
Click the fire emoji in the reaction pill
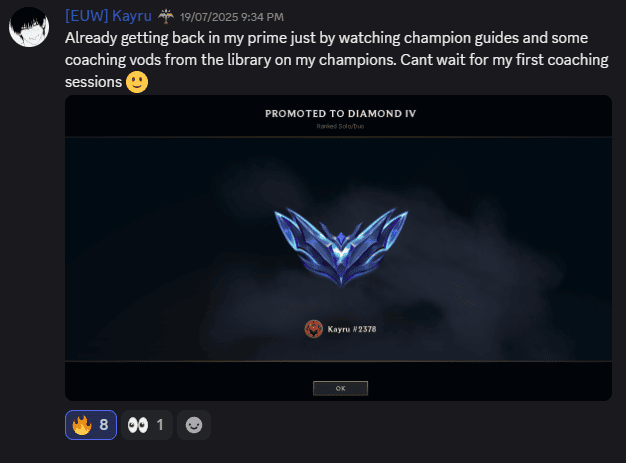82,425
